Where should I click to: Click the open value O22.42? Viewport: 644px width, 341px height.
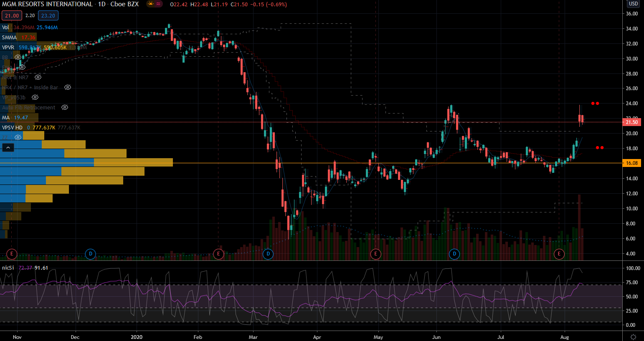[x=179, y=4]
